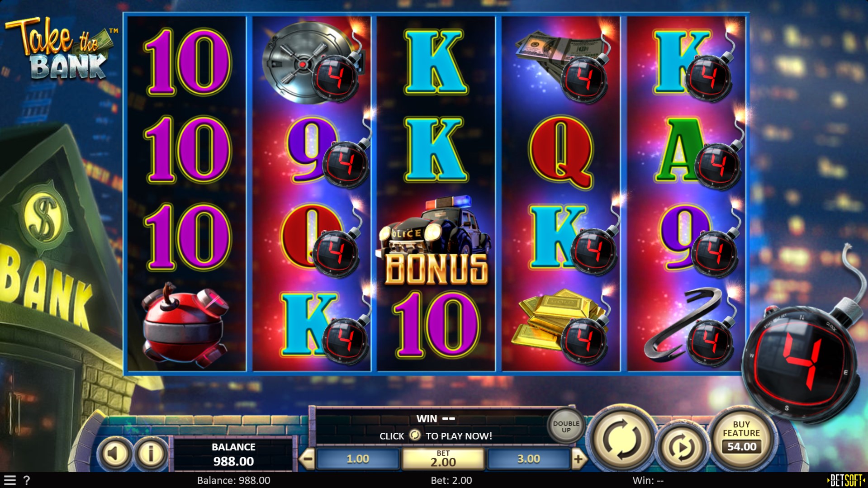Click the red robber bomb symbol
868x488 pixels.
tap(185, 324)
